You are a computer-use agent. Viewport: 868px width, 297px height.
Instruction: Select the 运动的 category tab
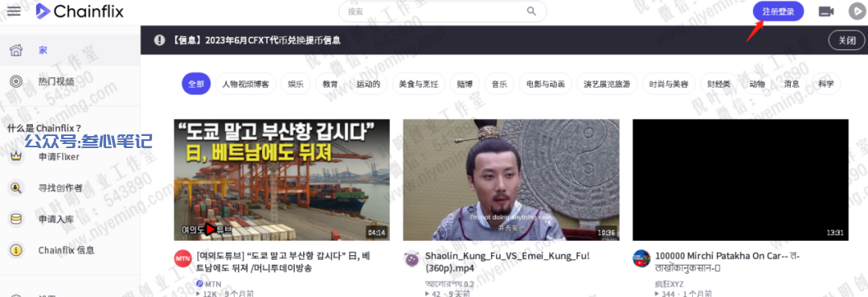pyautogui.click(x=368, y=84)
